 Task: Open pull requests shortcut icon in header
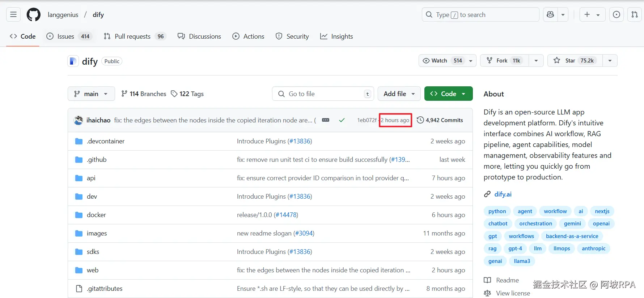(x=635, y=14)
